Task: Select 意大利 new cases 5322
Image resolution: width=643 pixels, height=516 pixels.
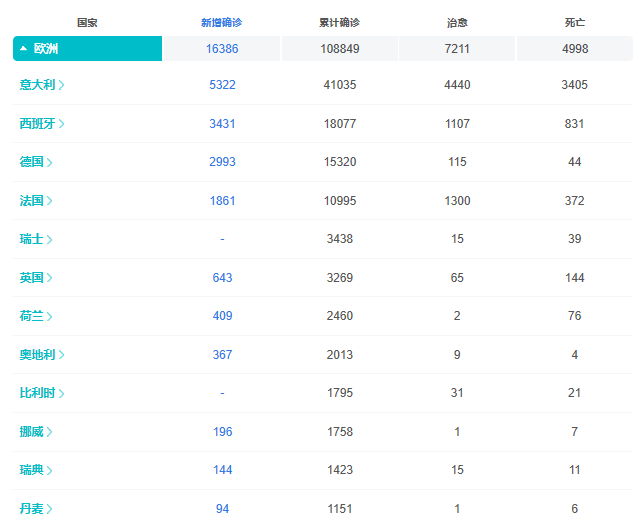Action: coord(222,85)
